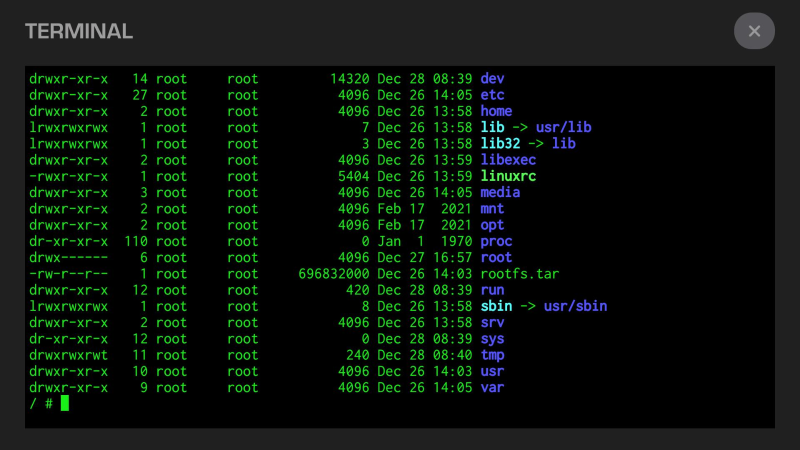This screenshot has height=450, width=800.
Task: Click the 'lib' symlink name
Action: [x=492, y=127]
